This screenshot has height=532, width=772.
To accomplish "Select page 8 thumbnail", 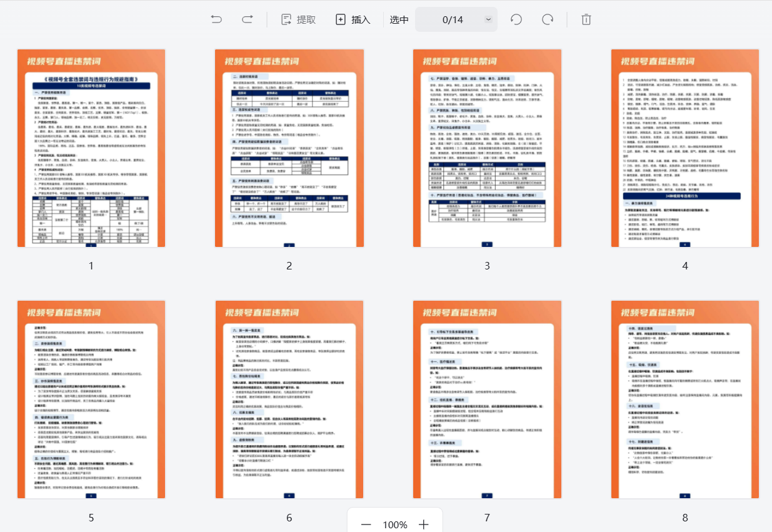I will click(685, 400).
